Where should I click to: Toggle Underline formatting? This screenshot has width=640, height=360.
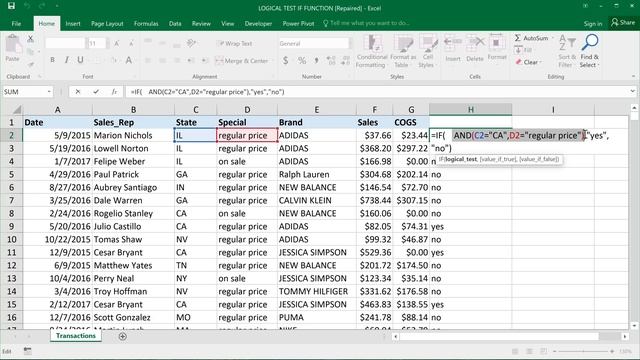coord(80,60)
